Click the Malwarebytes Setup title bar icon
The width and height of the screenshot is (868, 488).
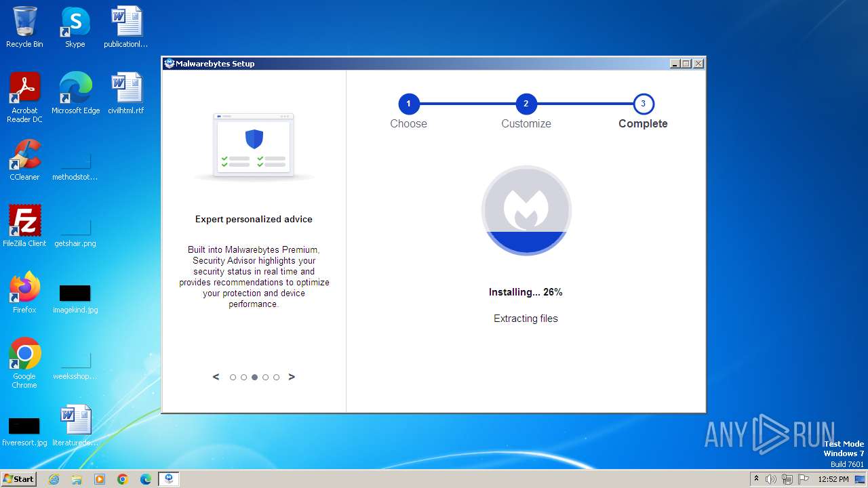(x=170, y=64)
